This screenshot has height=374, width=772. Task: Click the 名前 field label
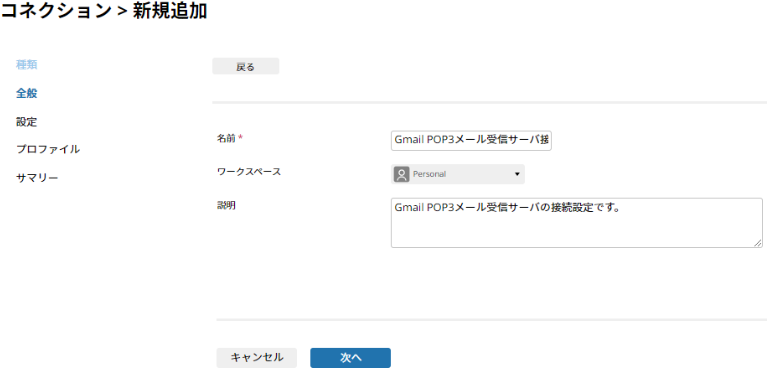coord(226,138)
